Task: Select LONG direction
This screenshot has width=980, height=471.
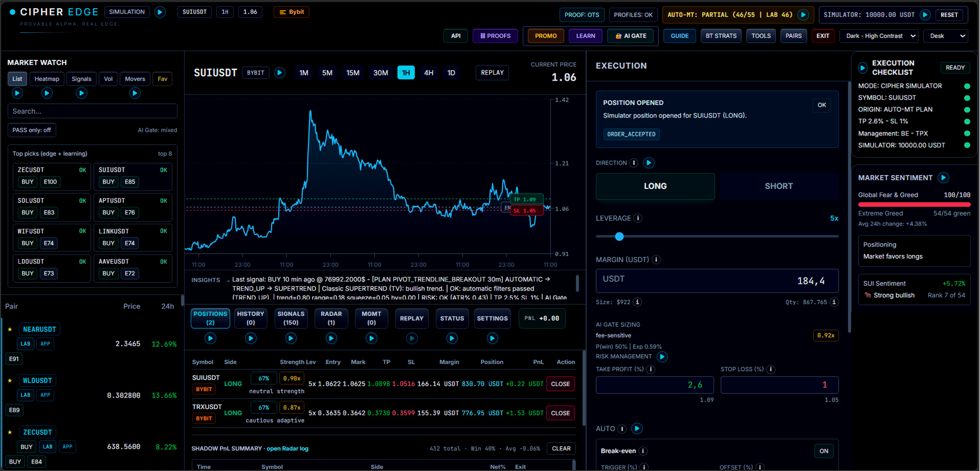Action: point(655,186)
